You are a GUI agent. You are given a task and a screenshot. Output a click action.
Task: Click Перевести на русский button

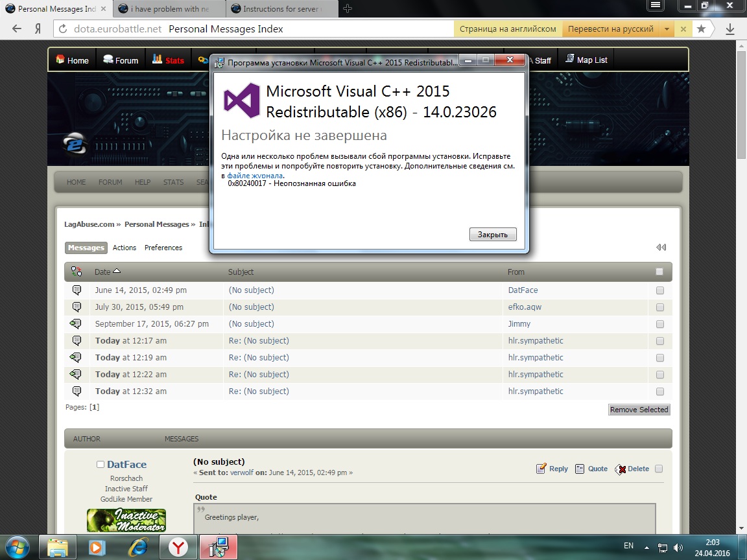pos(610,29)
